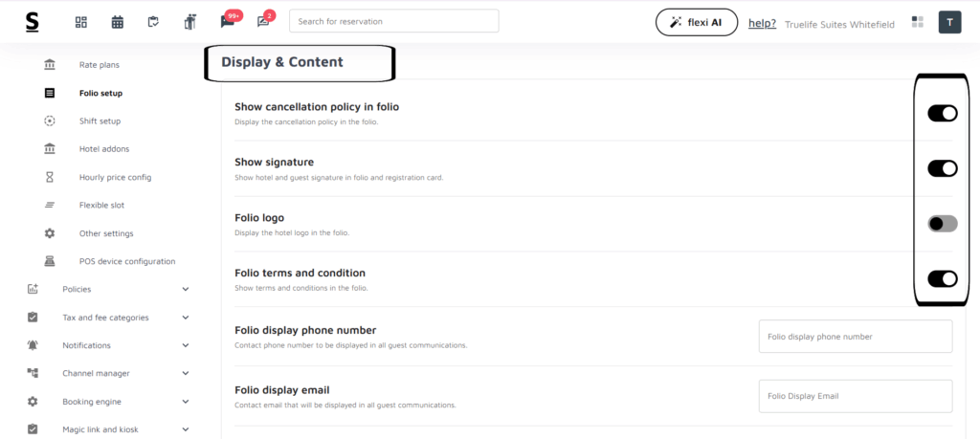Viewport: 980px width, 439px height.
Task: Click the clipboard checklist icon in header
Action: click(x=153, y=22)
